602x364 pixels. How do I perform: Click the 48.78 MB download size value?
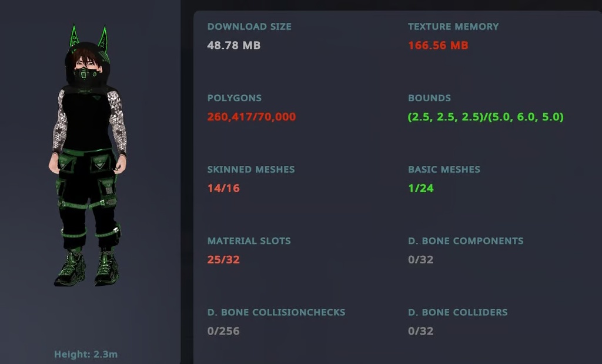pyautogui.click(x=234, y=45)
